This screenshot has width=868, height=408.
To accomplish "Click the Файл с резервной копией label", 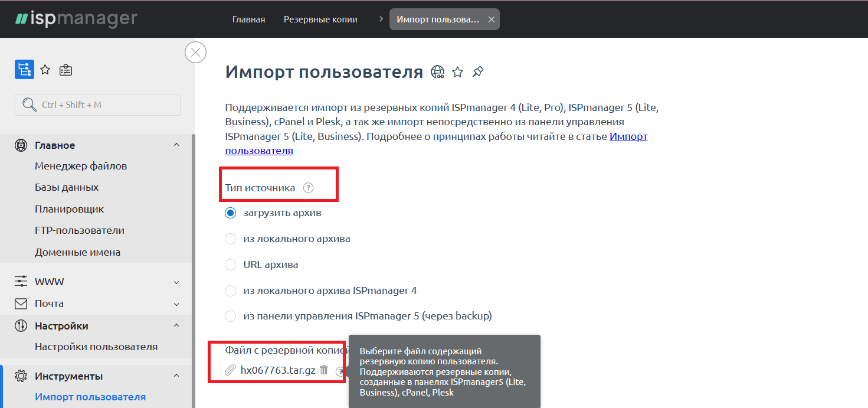I will coord(287,350).
